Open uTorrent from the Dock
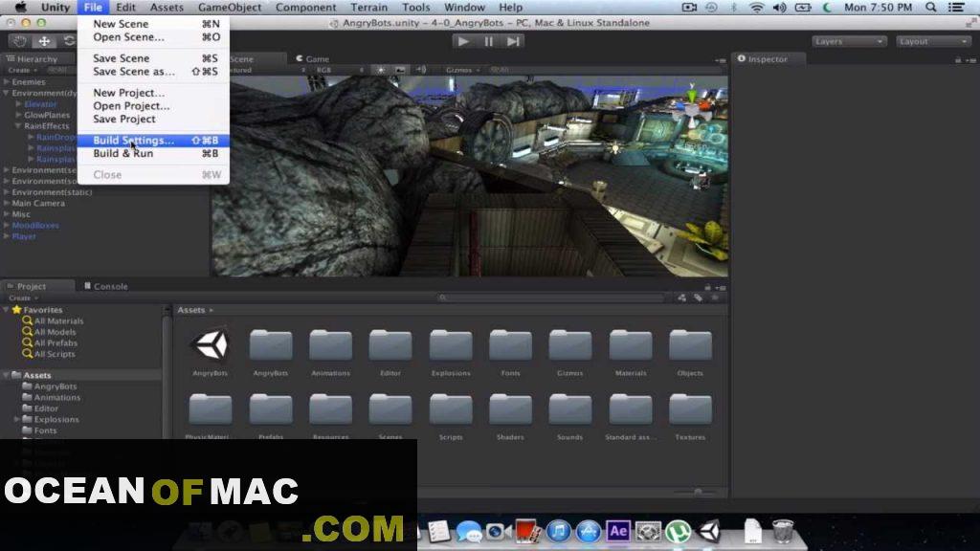 pos(679,531)
